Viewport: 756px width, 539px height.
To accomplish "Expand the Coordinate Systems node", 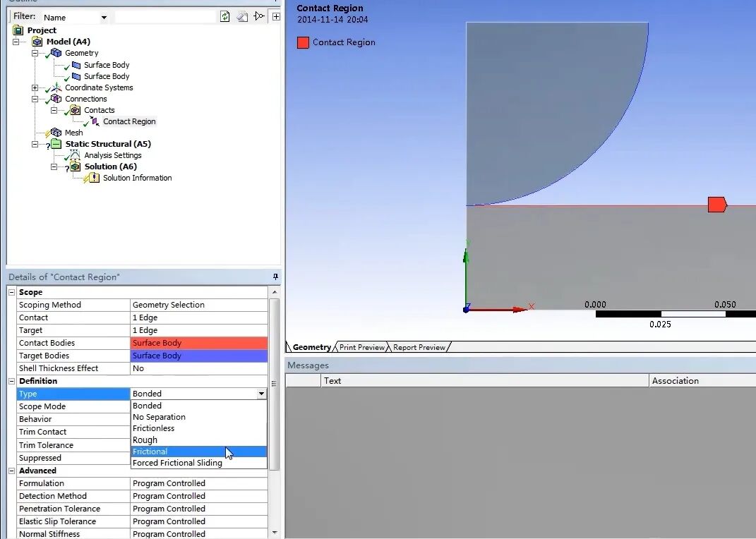I will click(x=35, y=87).
